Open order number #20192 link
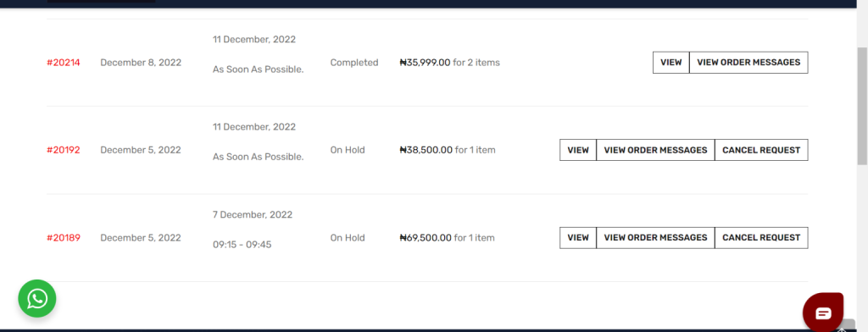 tap(63, 150)
